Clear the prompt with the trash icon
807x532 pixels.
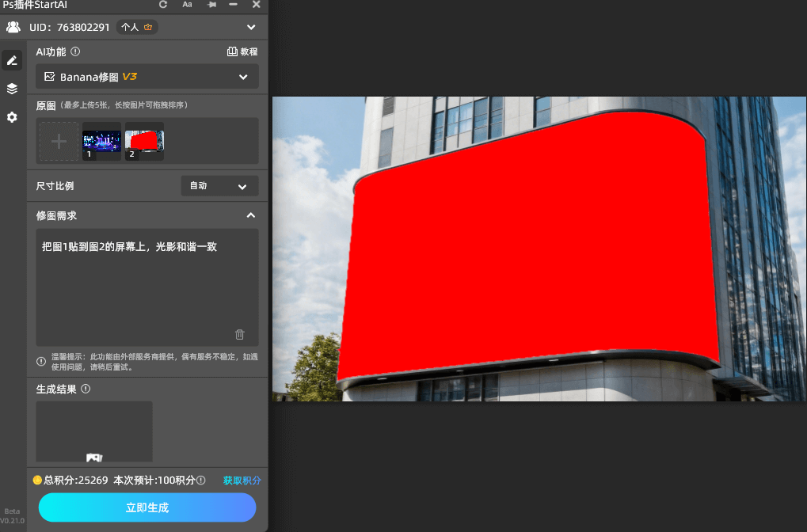(240, 335)
